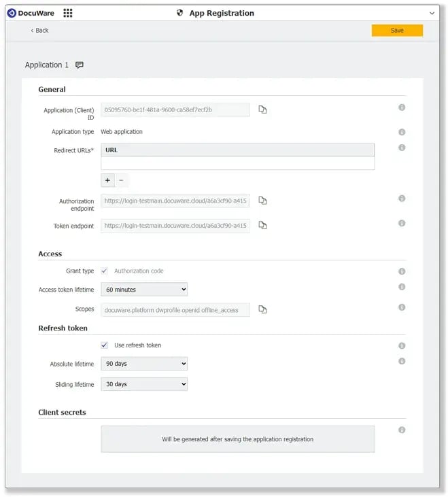
Task: Save the application registration
Action: pos(397,31)
